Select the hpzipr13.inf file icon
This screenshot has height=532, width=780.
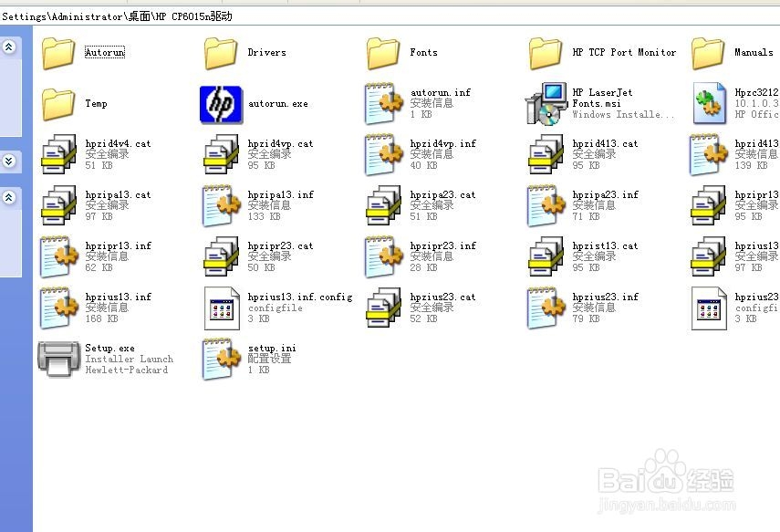tap(59, 257)
